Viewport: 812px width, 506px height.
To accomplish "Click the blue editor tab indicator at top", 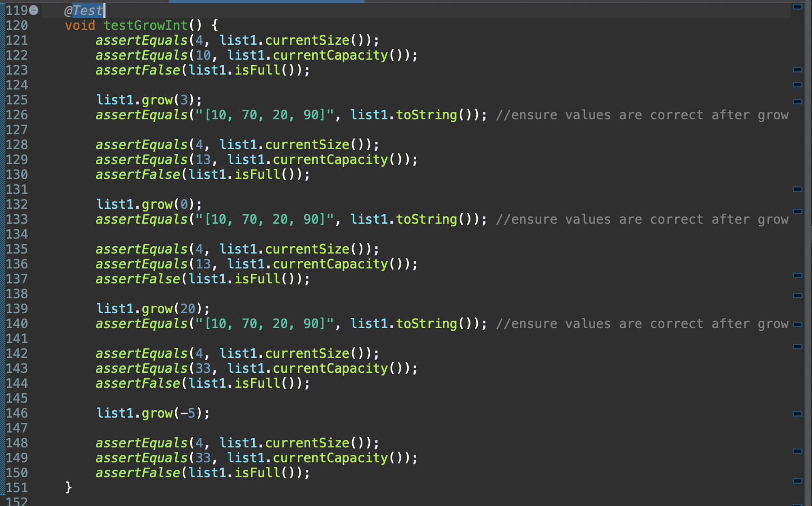I will (266, 2).
